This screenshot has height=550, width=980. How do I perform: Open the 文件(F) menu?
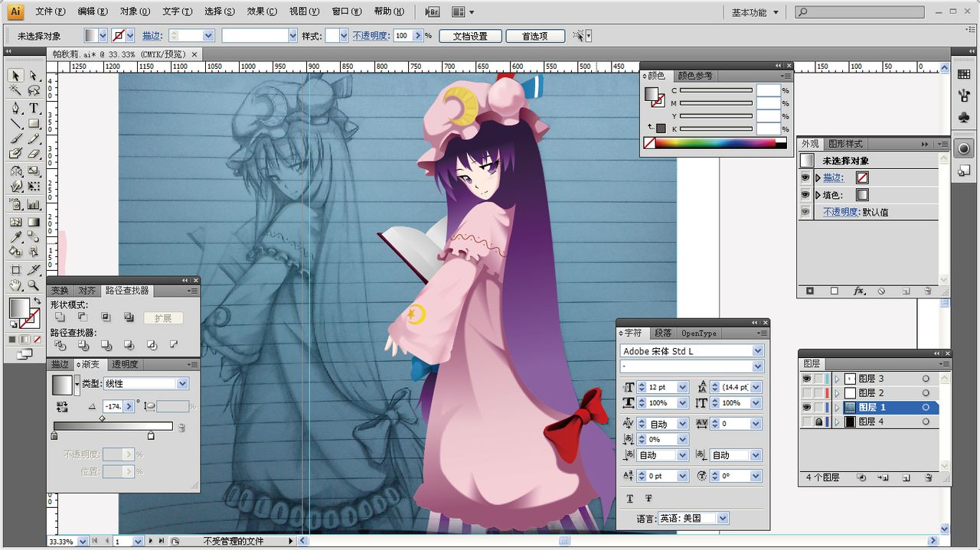[x=51, y=12]
